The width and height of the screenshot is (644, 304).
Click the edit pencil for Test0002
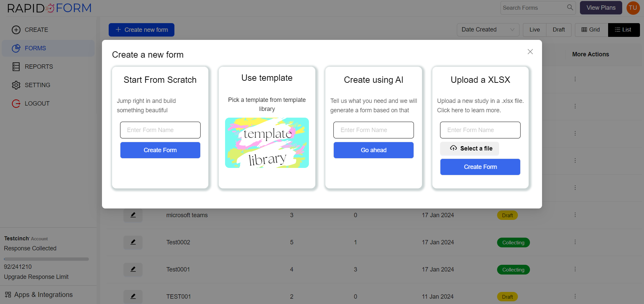tap(133, 242)
